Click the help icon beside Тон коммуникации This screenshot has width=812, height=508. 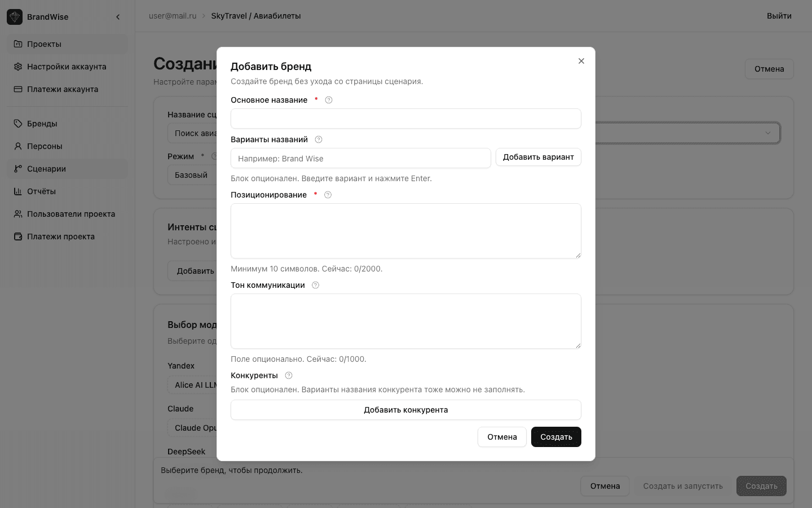tap(316, 285)
